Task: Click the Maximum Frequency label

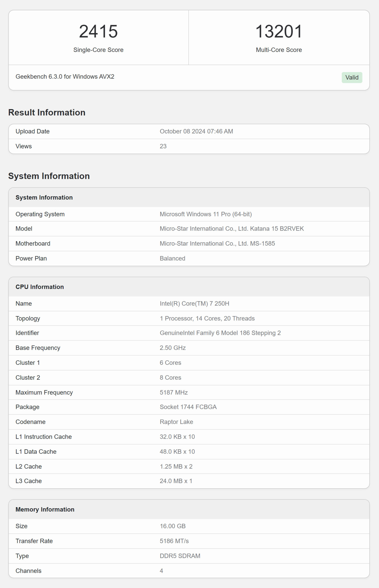Action: click(x=44, y=392)
